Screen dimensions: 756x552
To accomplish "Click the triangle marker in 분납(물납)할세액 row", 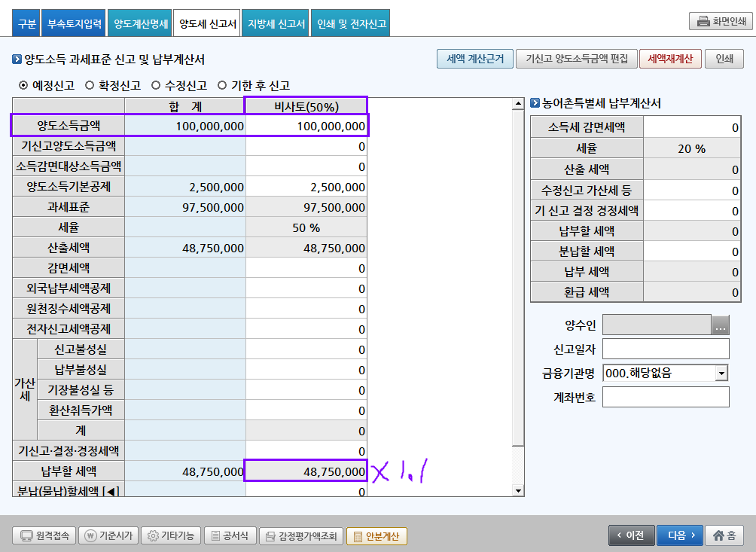I will [112, 492].
